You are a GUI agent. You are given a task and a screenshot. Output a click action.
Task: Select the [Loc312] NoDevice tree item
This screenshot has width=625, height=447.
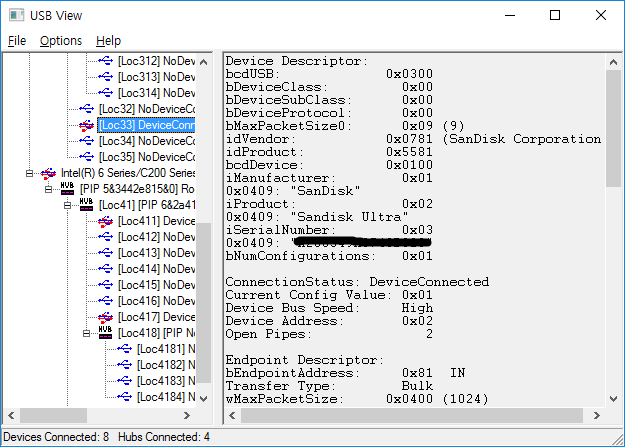pos(156,61)
